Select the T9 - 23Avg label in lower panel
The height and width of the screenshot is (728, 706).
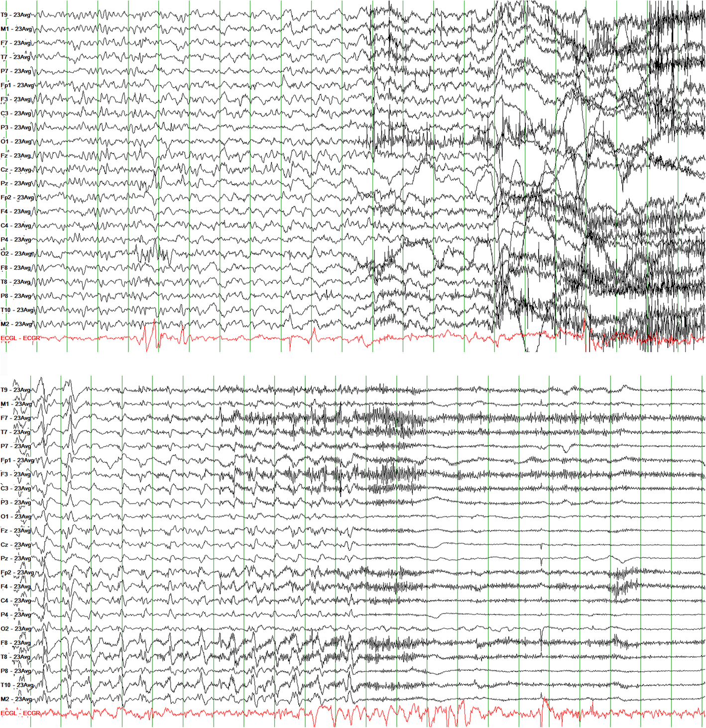point(15,390)
